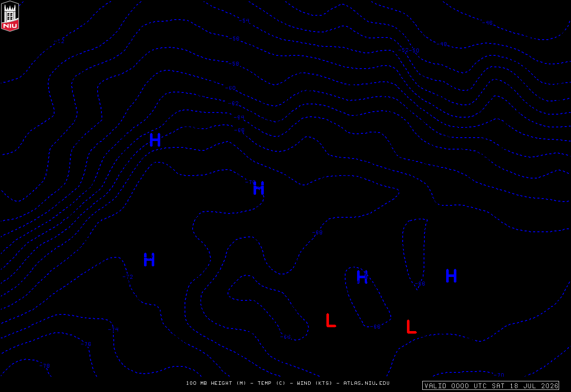This screenshot has width=571, height=392.
Task: Click the -60 contour label
Action: point(230,88)
